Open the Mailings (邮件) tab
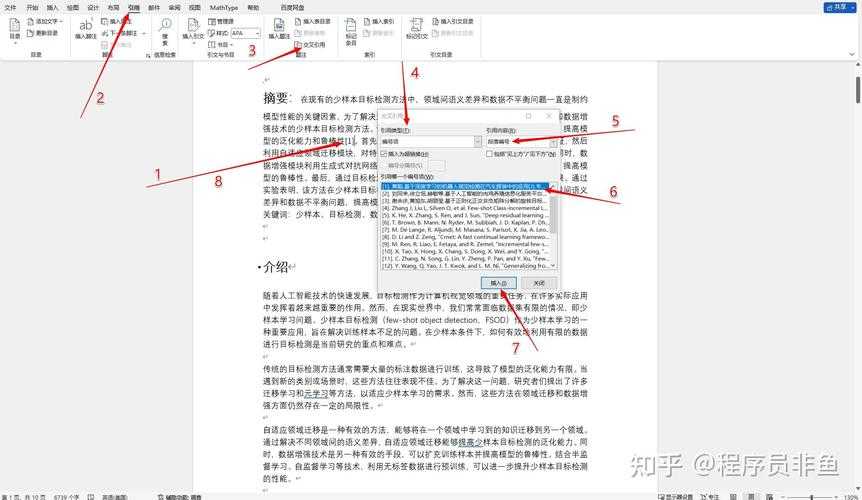 coord(154,8)
